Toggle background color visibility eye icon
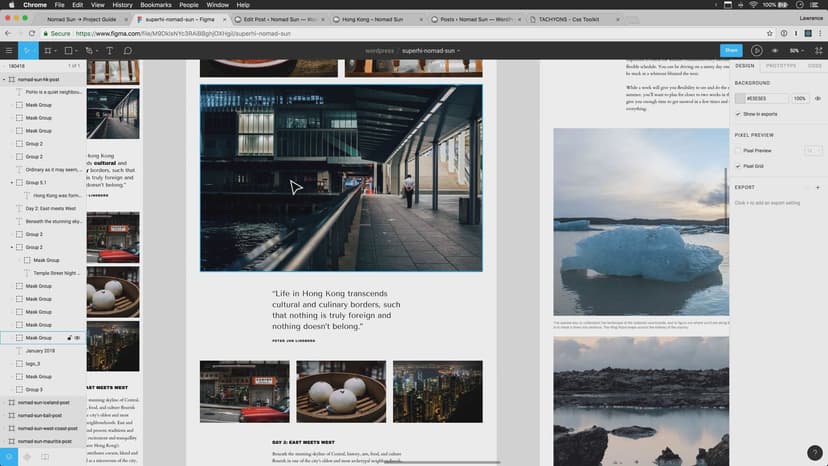 [x=817, y=99]
